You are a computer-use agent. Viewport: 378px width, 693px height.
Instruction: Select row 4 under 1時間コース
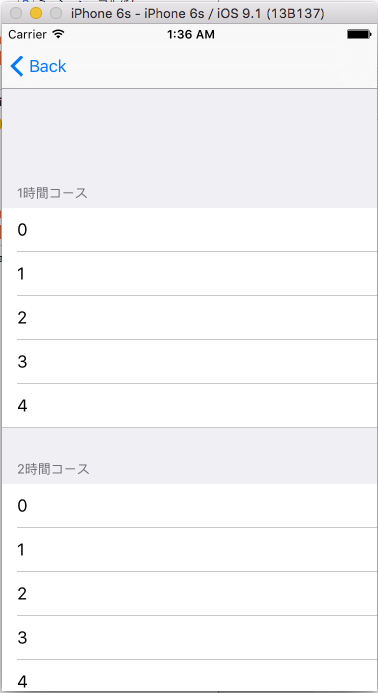click(x=190, y=406)
